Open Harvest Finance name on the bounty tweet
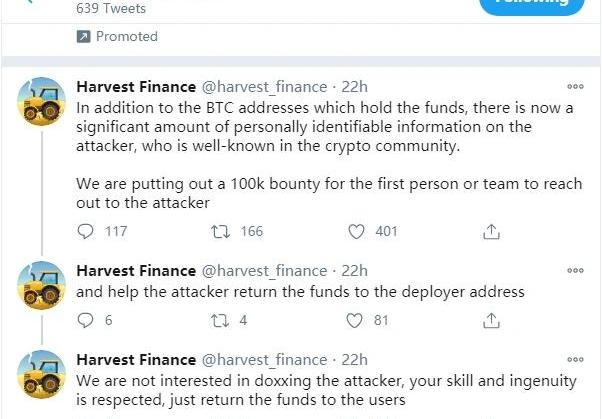The image size is (602, 419). [x=136, y=86]
